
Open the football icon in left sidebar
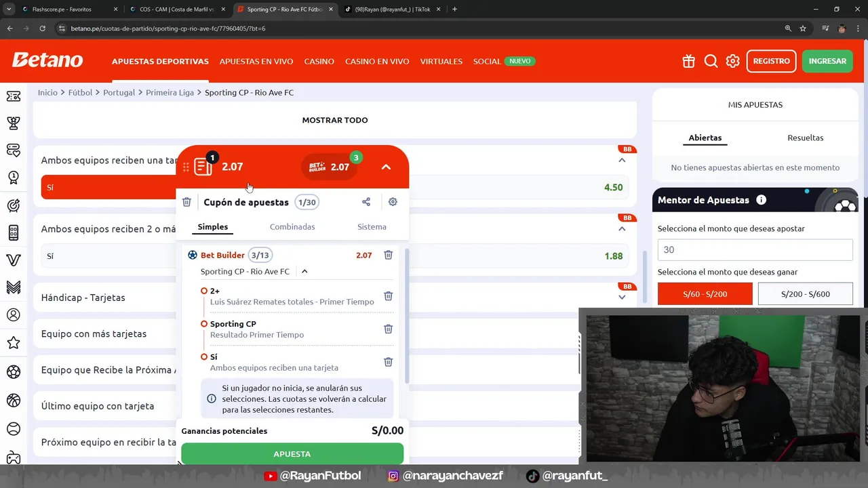tap(13, 372)
